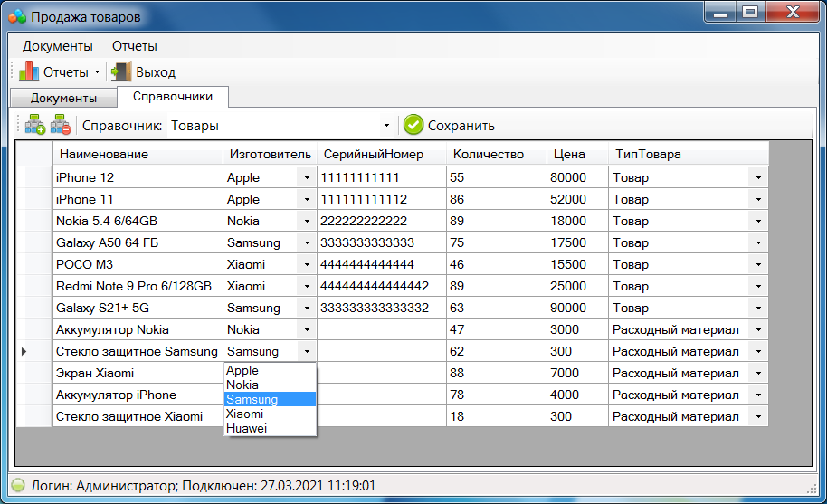
Task: Select the Nokia 5.4 6/64GB name cell
Action: click(138, 221)
